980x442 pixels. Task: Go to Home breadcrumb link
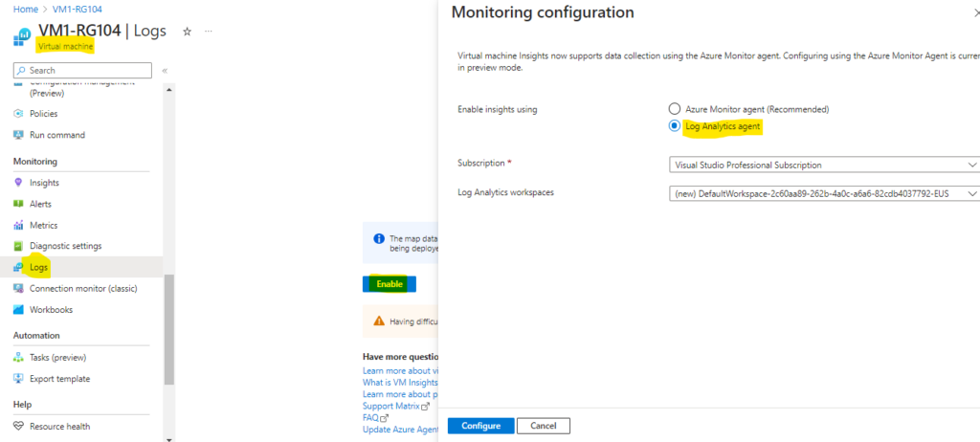(x=24, y=10)
